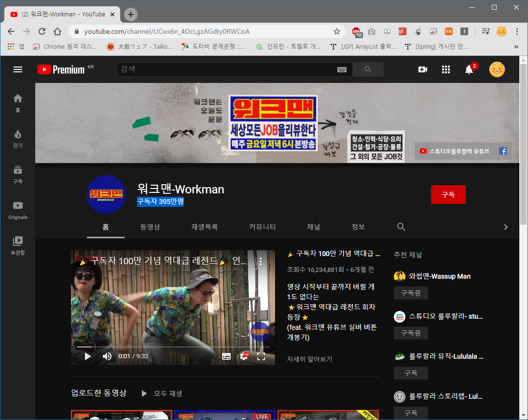Open 인기 trending in the sidebar
Image resolution: width=528 pixels, height=420 pixels.
click(18, 138)
